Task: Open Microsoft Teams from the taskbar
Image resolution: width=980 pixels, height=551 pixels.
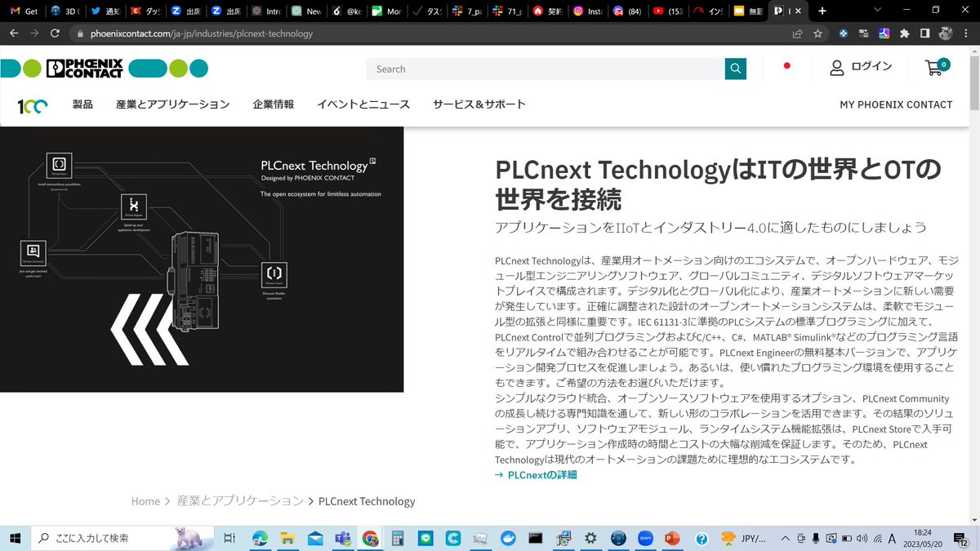Action: point(343,538)
